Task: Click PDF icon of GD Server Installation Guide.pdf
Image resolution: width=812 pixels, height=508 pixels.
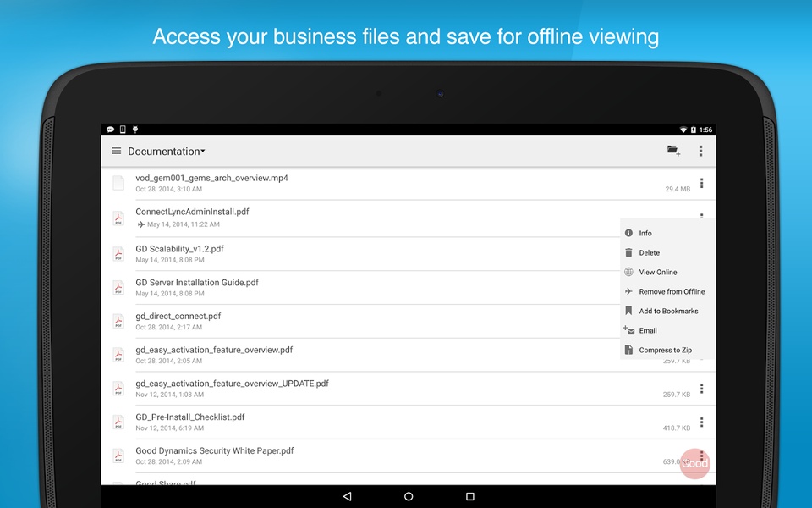Action: [118, 288]
